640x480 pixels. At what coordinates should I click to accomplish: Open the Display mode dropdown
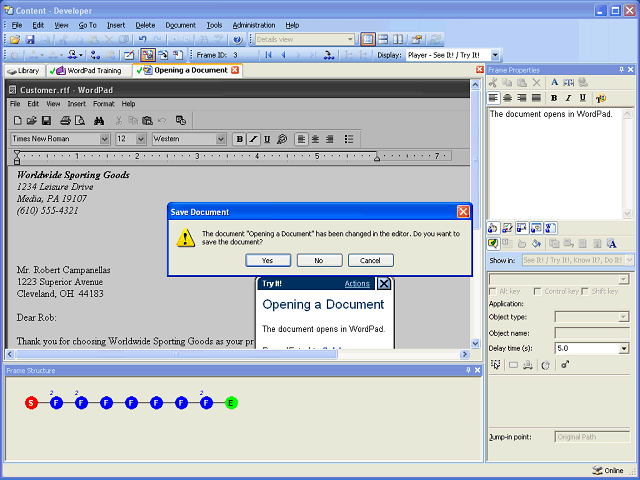click(x=495, y=55)
